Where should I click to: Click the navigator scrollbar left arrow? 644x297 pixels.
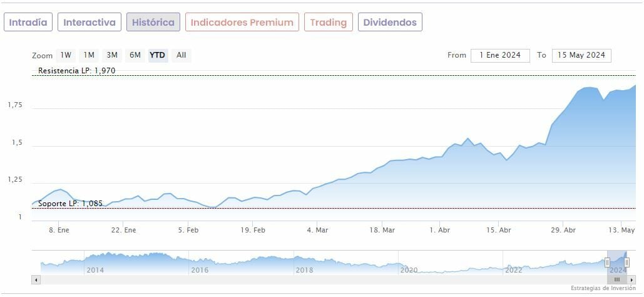[x=36, y=279]
